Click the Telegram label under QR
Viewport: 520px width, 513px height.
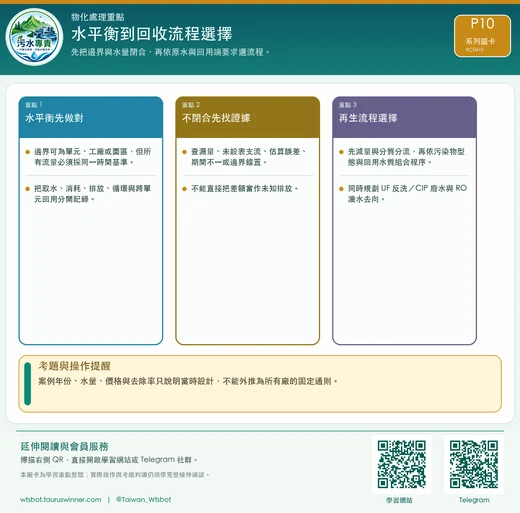[x=474, y=500]
